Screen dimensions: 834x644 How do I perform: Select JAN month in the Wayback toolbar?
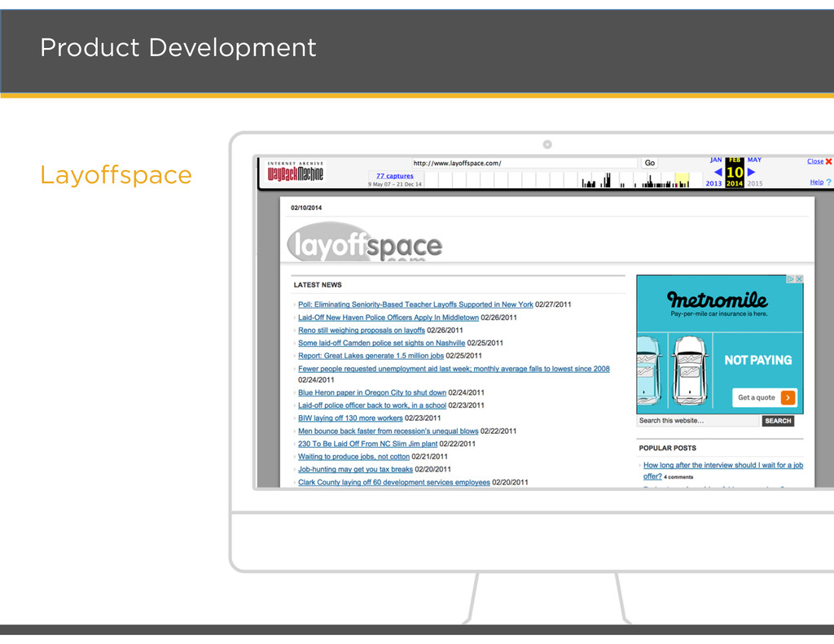[x=716, y=160]
